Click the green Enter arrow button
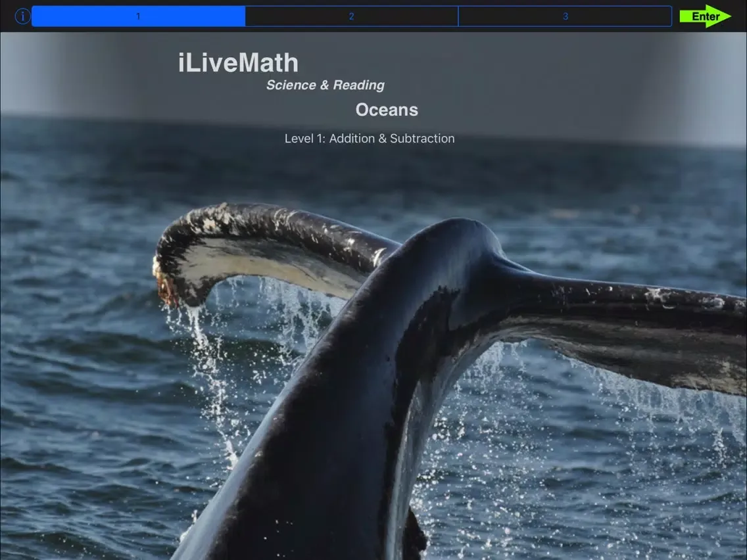Image resolution: width=747 pixels, height=560 pixels. pos(705,16)
